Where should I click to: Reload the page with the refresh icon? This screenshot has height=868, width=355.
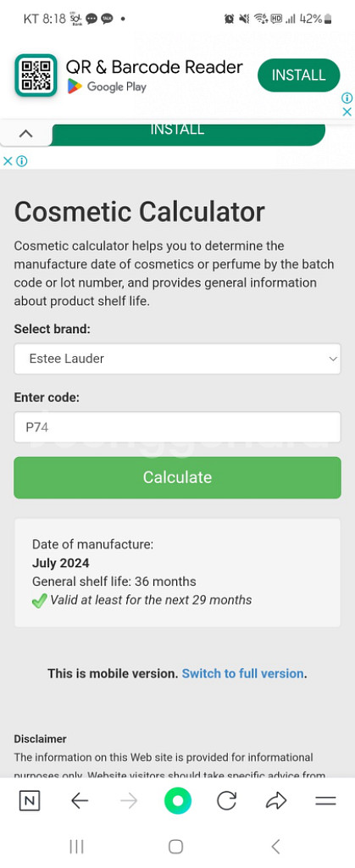226,800
